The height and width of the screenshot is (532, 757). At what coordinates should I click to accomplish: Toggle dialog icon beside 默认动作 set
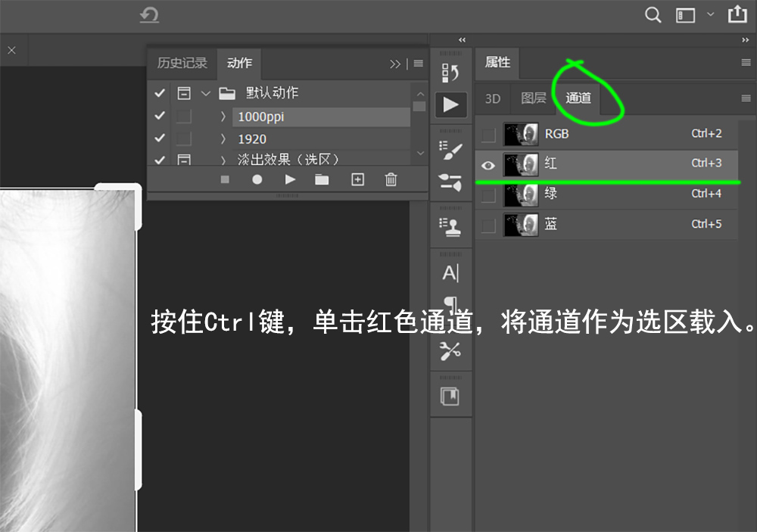pyautogui.click(x=182, y=92)
